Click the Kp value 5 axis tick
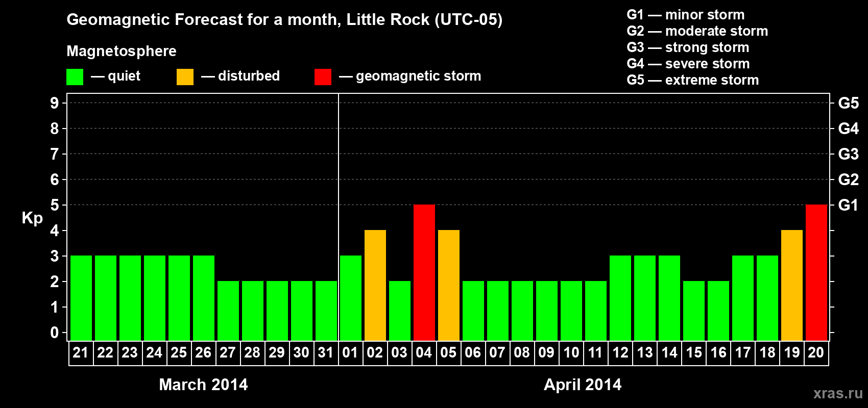Screen dimensions: 868x408 pos(55,205)
